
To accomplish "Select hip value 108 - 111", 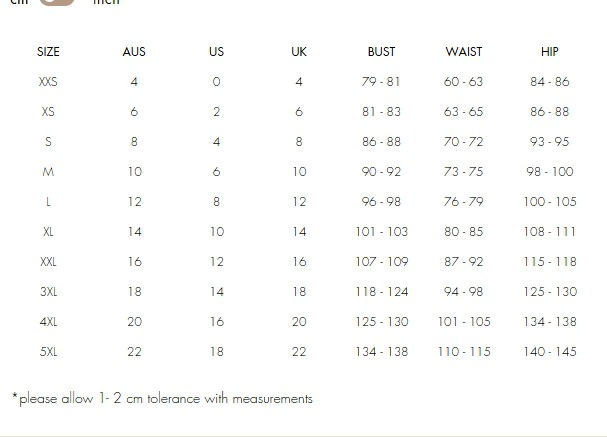I will [549, 231].
